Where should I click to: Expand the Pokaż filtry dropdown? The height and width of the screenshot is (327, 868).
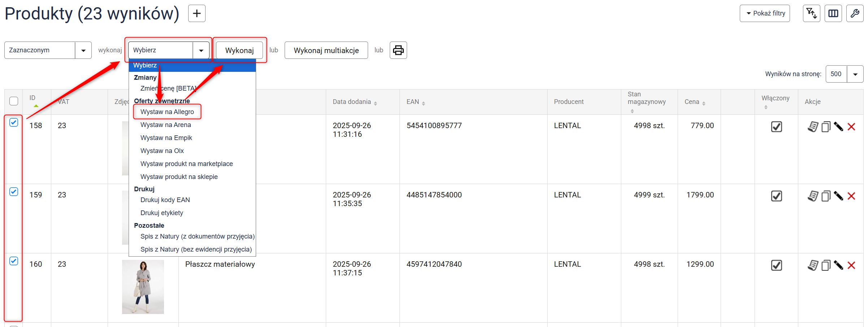[x=764, y=14]
